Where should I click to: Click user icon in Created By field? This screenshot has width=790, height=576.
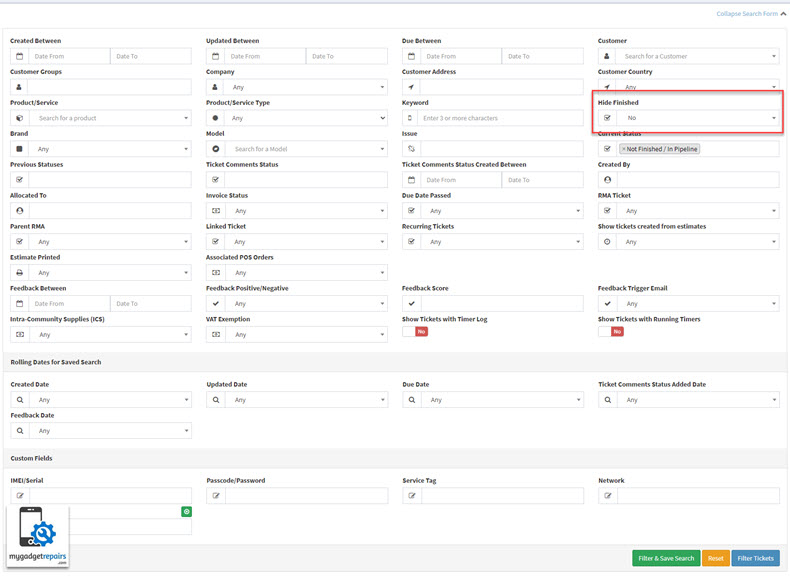coord(607,180)
